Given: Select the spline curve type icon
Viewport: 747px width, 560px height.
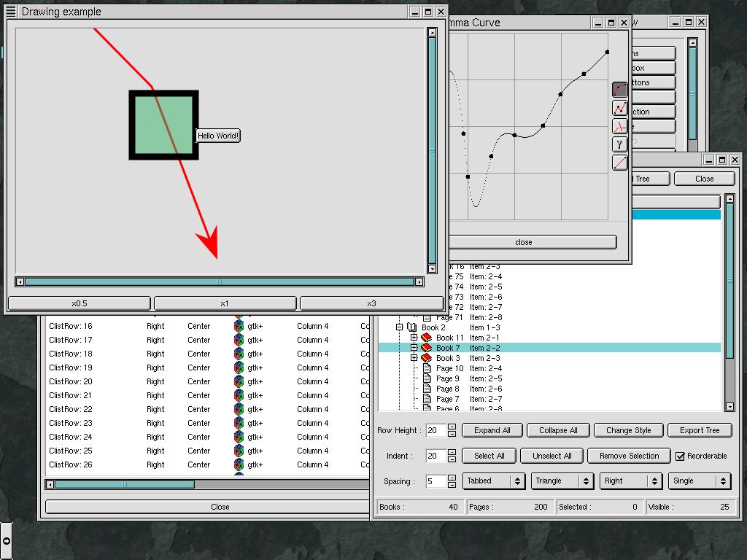Looking at the screenshot, I should 619,90.
